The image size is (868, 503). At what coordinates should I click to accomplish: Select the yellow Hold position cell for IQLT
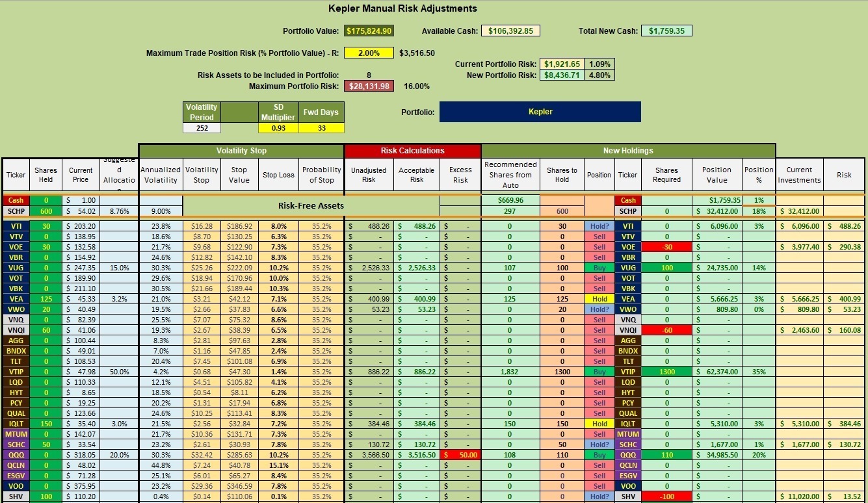(599, 424)
